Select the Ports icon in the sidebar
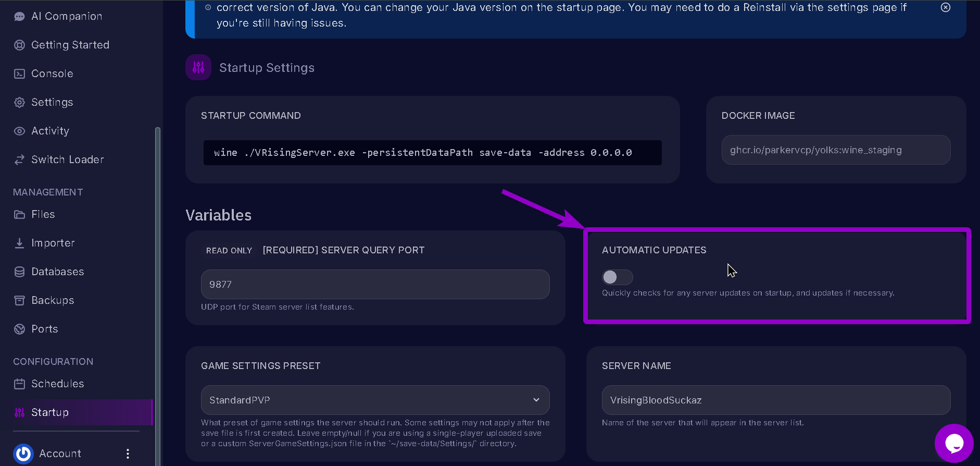Viewport: 980px width, 466px height. (19, 328)
